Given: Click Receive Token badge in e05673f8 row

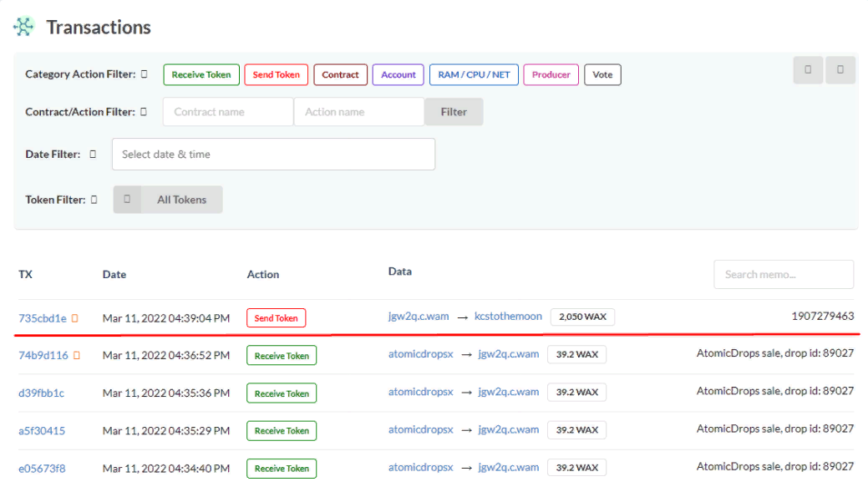Looking at the screenshot, I should pos(282,468).
